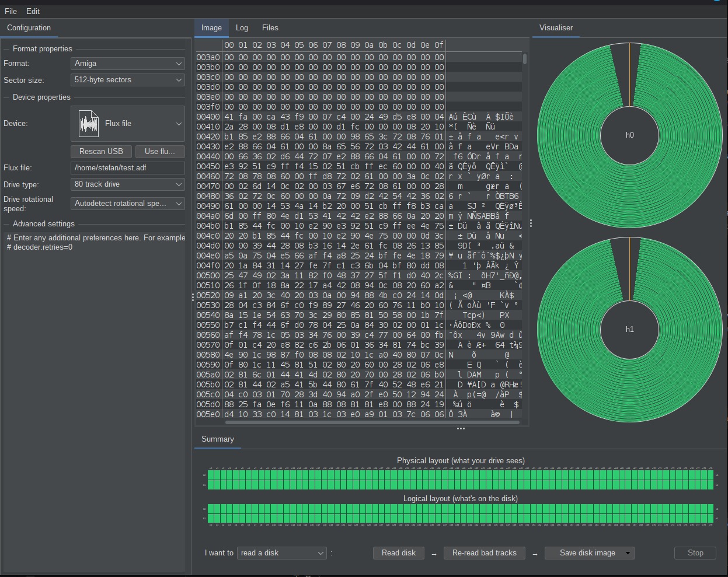The height and width of the screenshot is (577, 728).
Task: Open the Files tab
Action: (270, 27)
